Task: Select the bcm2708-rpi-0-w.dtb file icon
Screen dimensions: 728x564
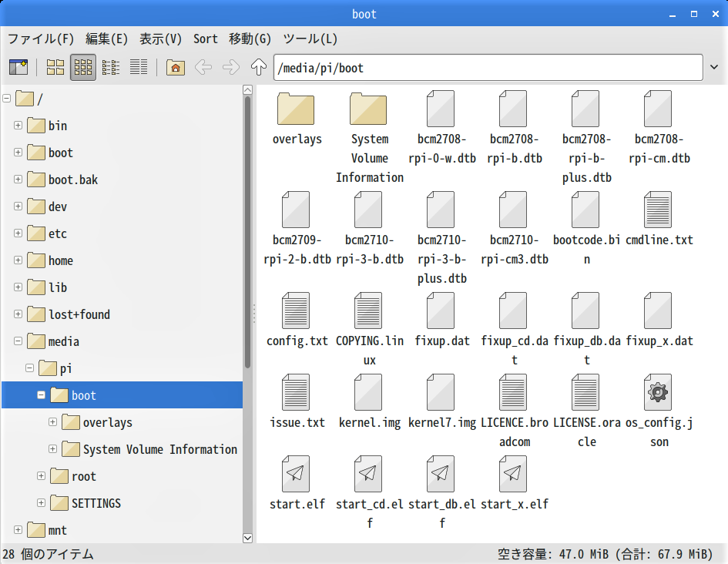Action: point(441,109)
